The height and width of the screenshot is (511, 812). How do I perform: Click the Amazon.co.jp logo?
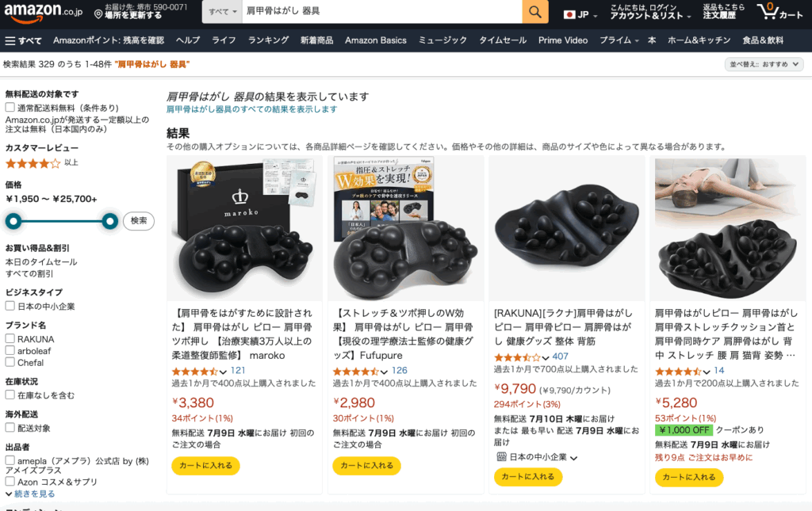point(43,11)
